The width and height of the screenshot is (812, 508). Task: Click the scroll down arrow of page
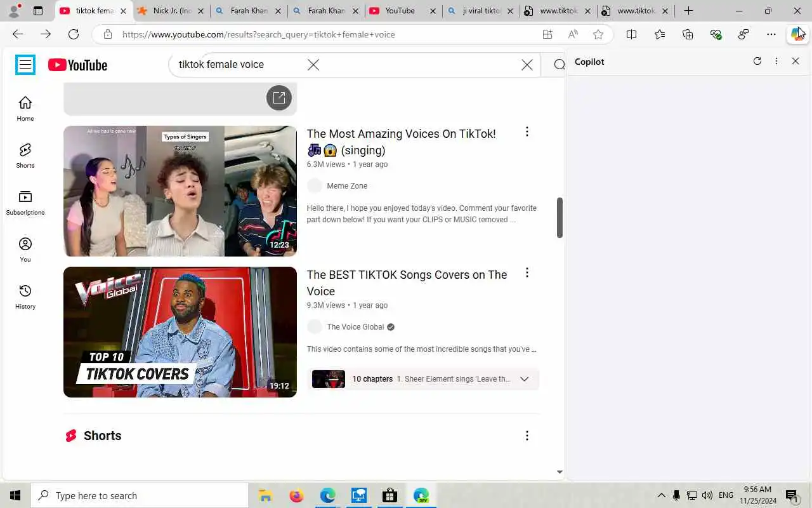(x=560, y=472)
